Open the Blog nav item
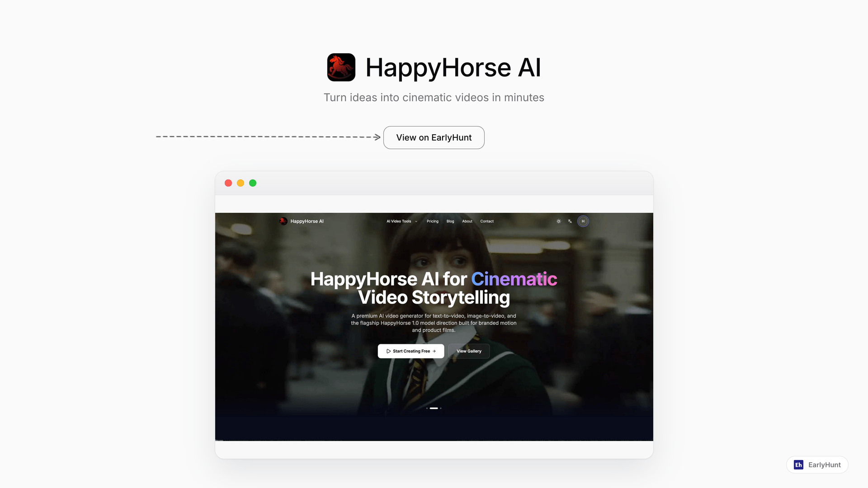 450,221
